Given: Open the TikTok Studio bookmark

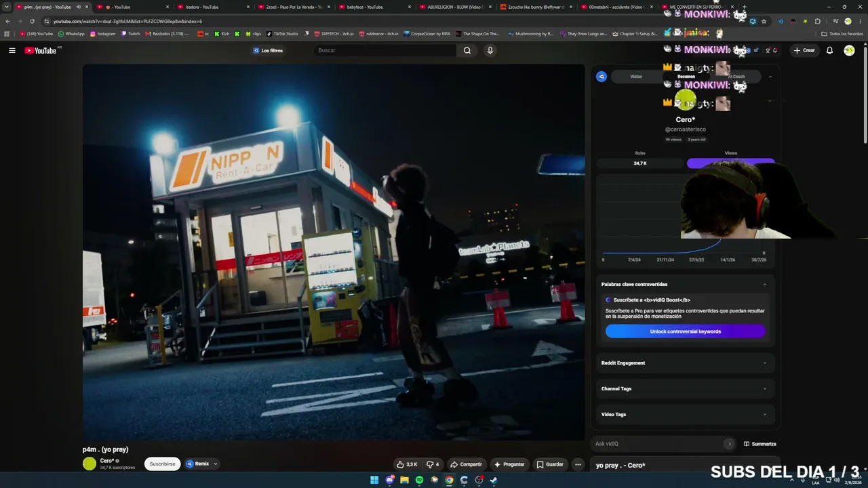Looking at the screenshot, I should click(282, 33).
